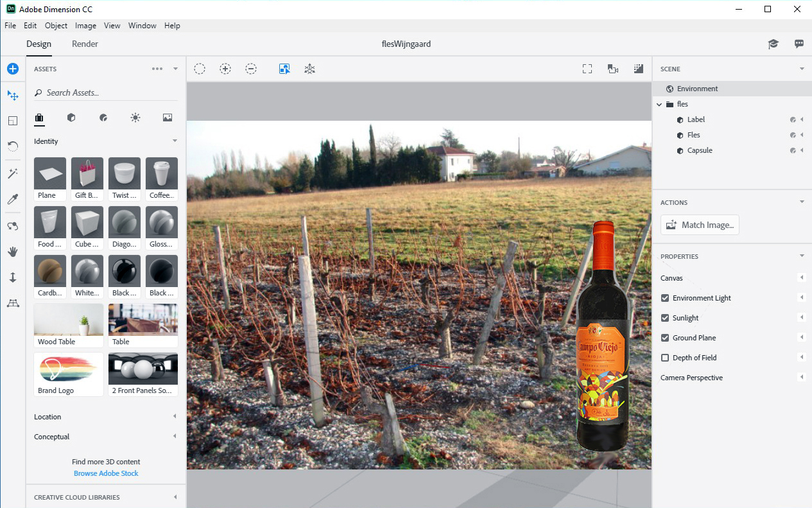Viewport: 812px width, 508px height.
Task: Click the frame all corner-brackets icon
Action: (x=587, y=69)
